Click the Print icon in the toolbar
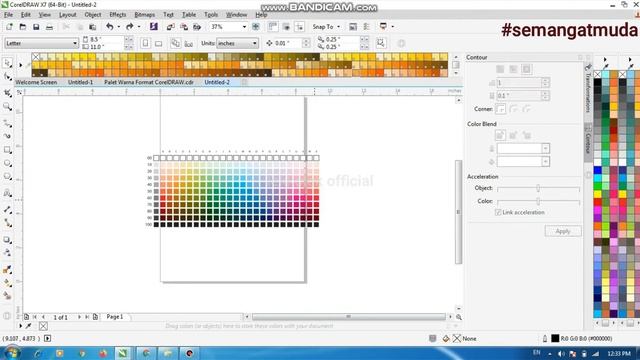The width and height of the screenshot is (640, 360). click(49, 27)
